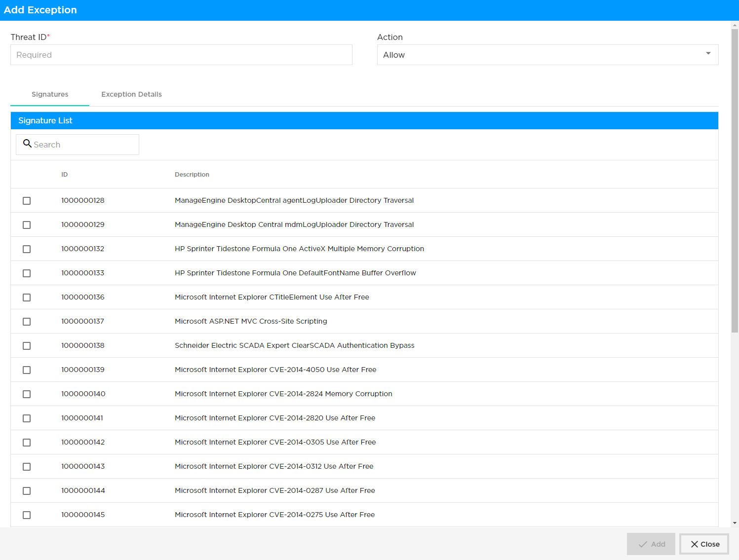Click 'CVE-2014-2820 Use After Free' description
The width and height of the screenshot is (739, 560).
pos(275,418)
